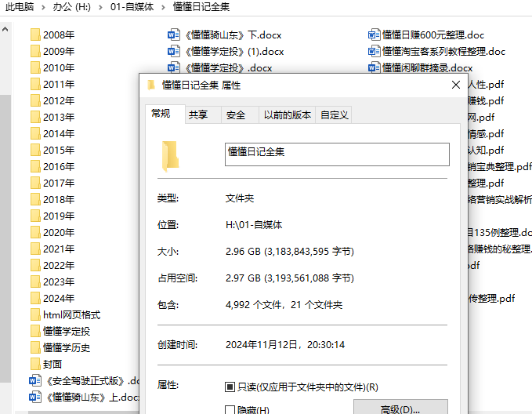Toggle the 只读 read-only checkbox
Viewport: 532px width, 414px height.
click(230, 387)
